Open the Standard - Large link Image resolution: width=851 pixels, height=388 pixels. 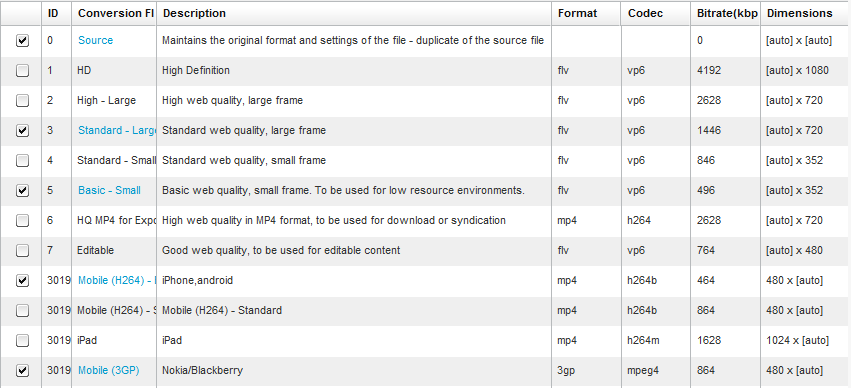pyautogui.click(x=117, y=130)
